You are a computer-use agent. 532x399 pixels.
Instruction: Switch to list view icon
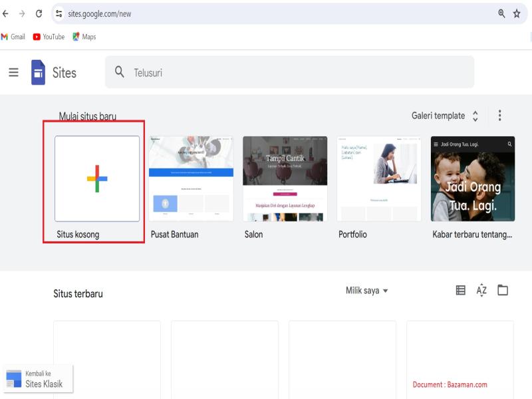(x=460, y=290)
